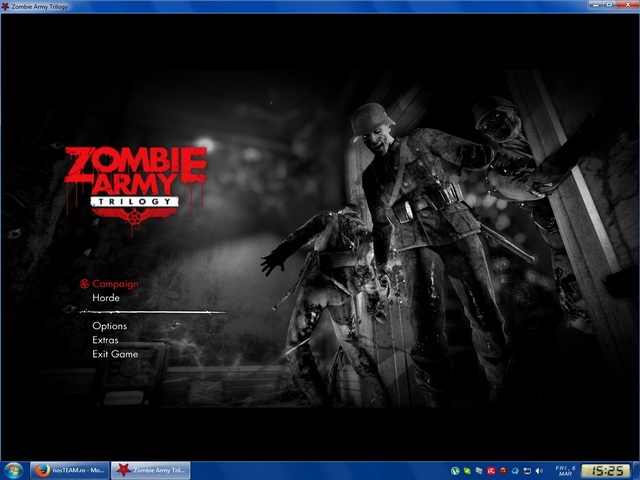Select Horde from the main menu

[x=106, y=298]
